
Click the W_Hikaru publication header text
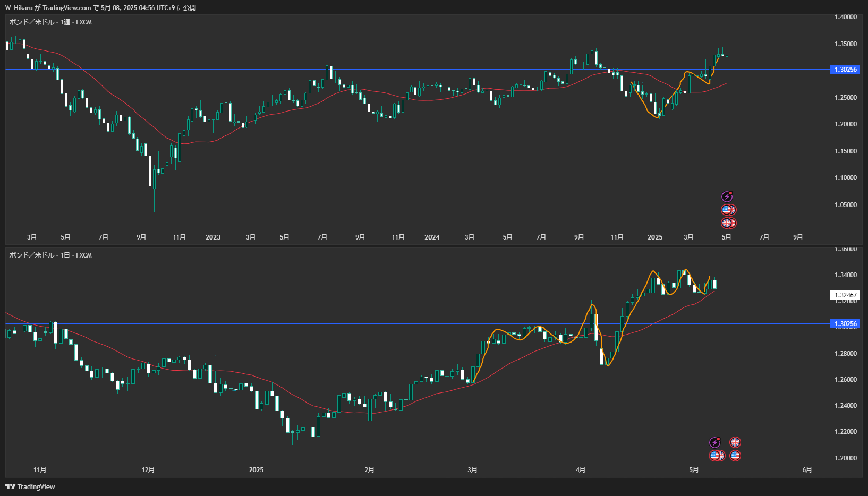pyautogui.click(x=100, y=7)
